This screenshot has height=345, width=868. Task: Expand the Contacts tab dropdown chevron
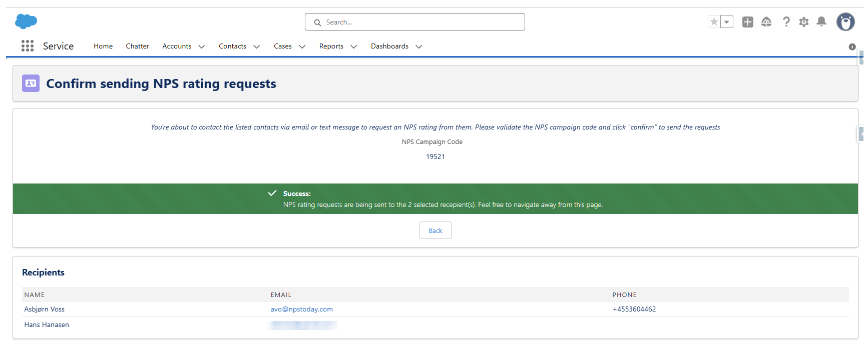(x=257, y=46)
